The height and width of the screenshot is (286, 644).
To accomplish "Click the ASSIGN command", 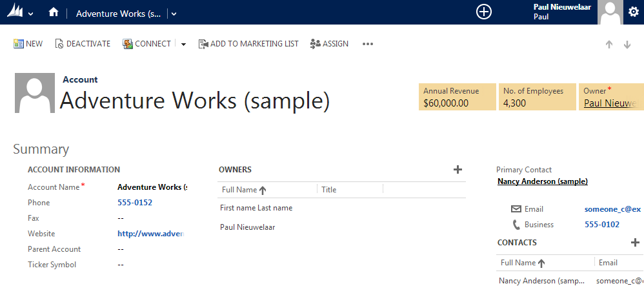I will tap(329, 44).
